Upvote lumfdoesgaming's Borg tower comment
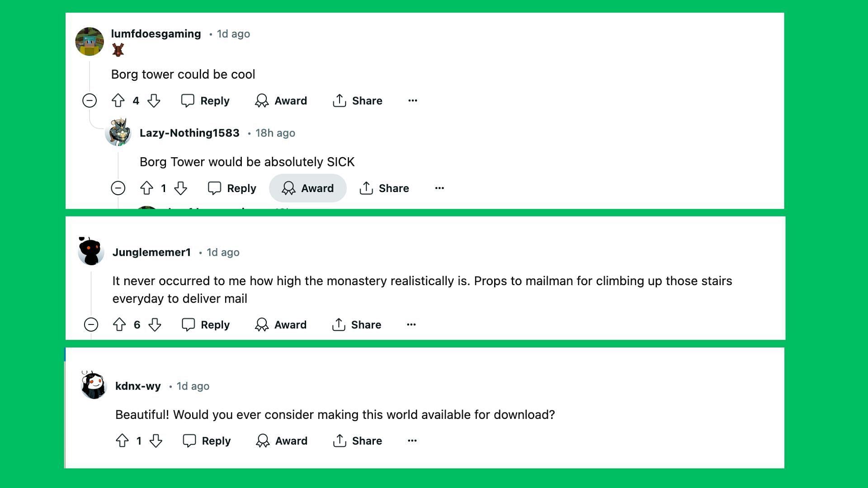The height and width of the screenshot is (488, 868). [x=118, y=100]
